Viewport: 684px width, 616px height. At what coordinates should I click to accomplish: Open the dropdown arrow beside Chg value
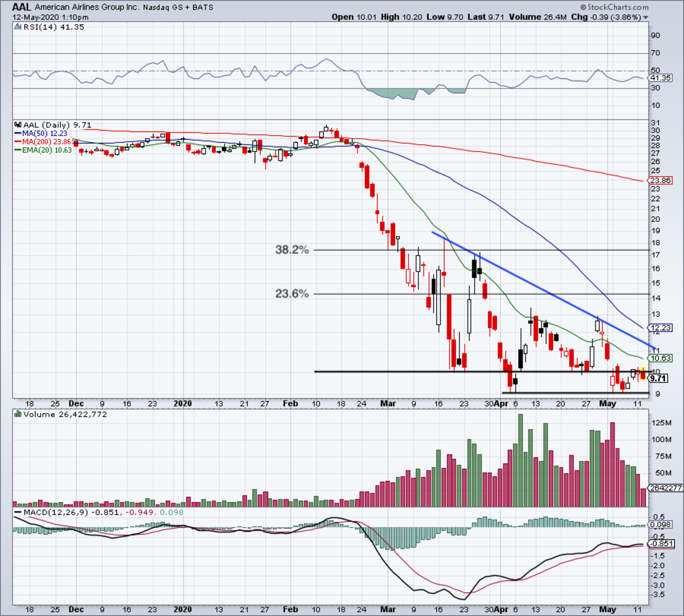646,18
